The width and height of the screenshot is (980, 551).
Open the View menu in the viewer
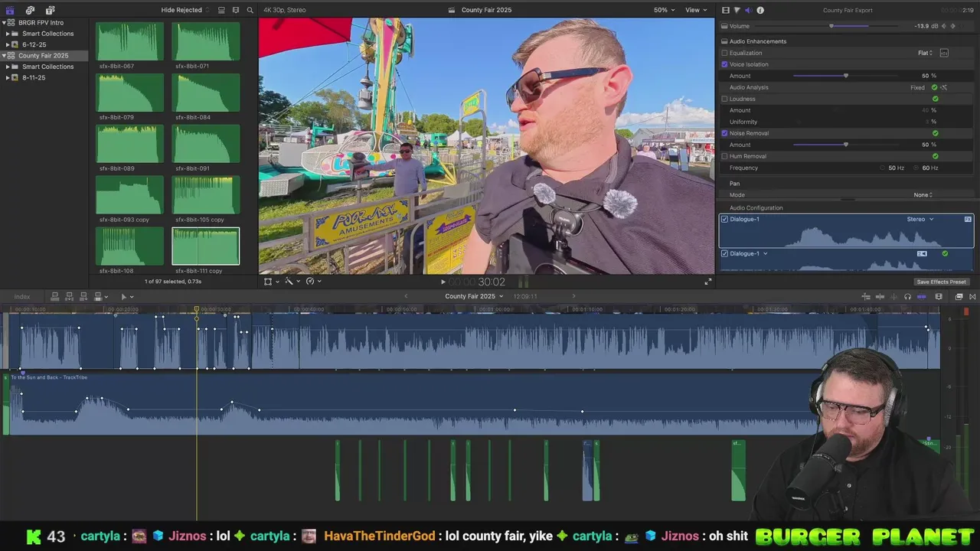pyautogui.click(x=696, y=10)
